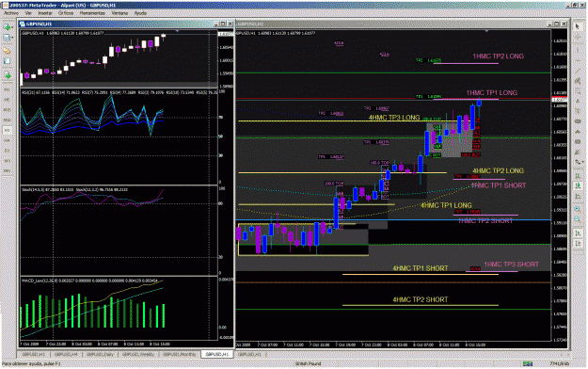The height and width of the screenshot is (369, 588).
Task: Switch to the W1 timeframe
Action: point(8,161)
